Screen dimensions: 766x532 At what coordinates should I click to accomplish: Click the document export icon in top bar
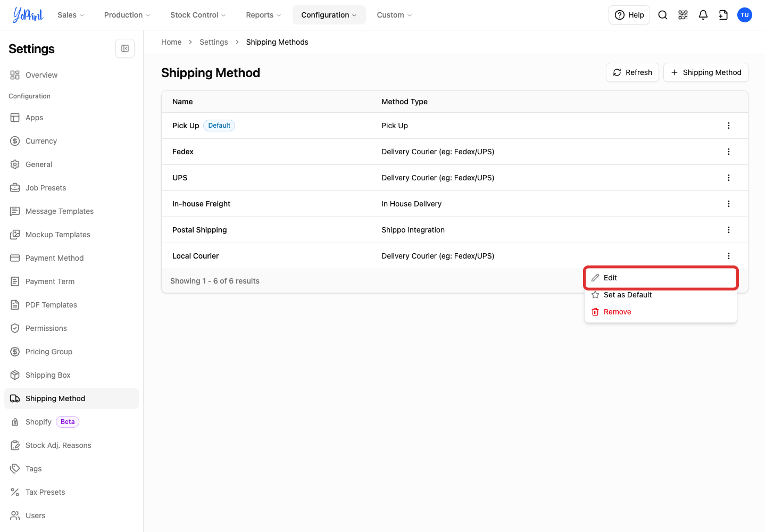pyautogui.click(x=723, y=15)
